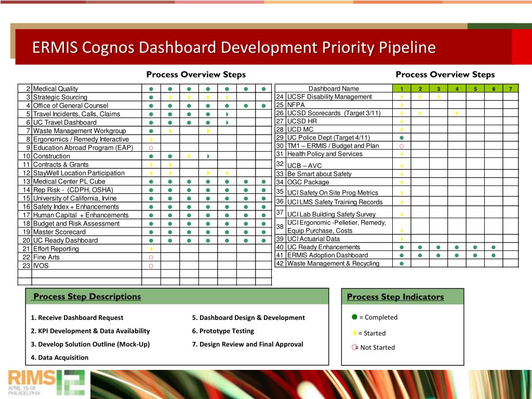Click the Travel Incidents, Calls, Claims row name

(77, 114)
